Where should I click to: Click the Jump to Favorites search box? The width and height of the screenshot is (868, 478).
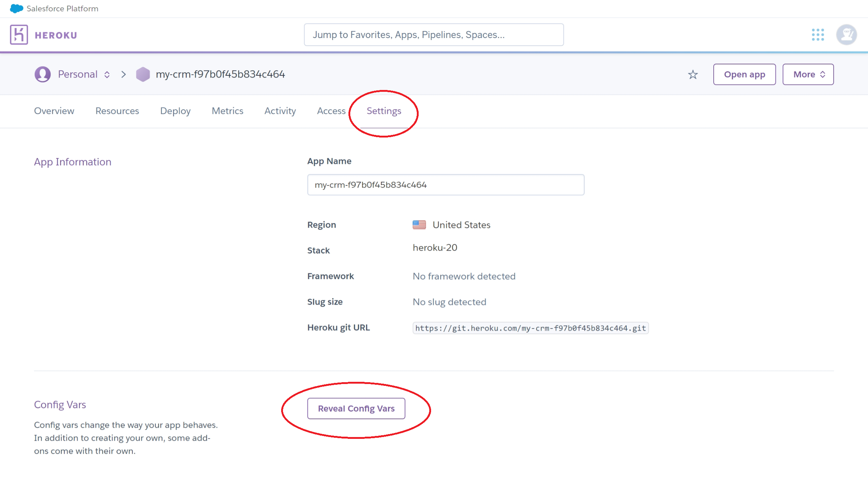click(434, 35)
